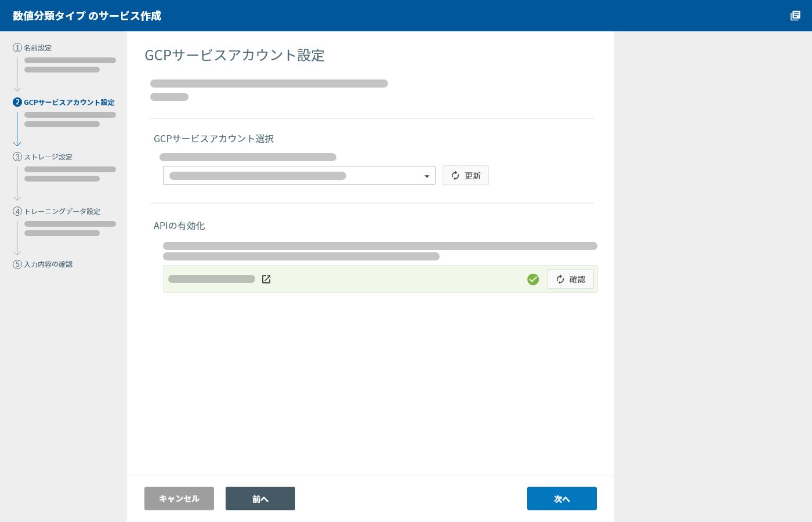Select step 2 GCPサービスアカウント設定 in sidebar
This screenshot has width=812, height=522.
point(64,102)
